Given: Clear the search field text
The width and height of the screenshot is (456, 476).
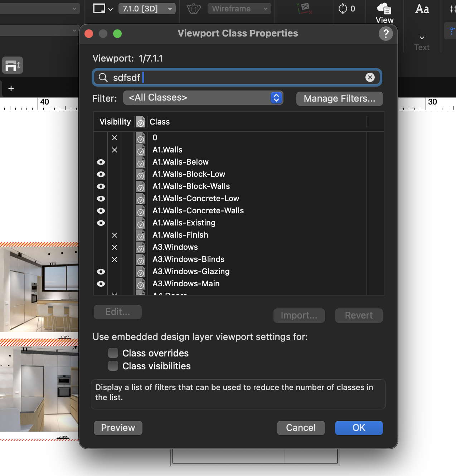Looking at the screenshot, I should [370, 77].
